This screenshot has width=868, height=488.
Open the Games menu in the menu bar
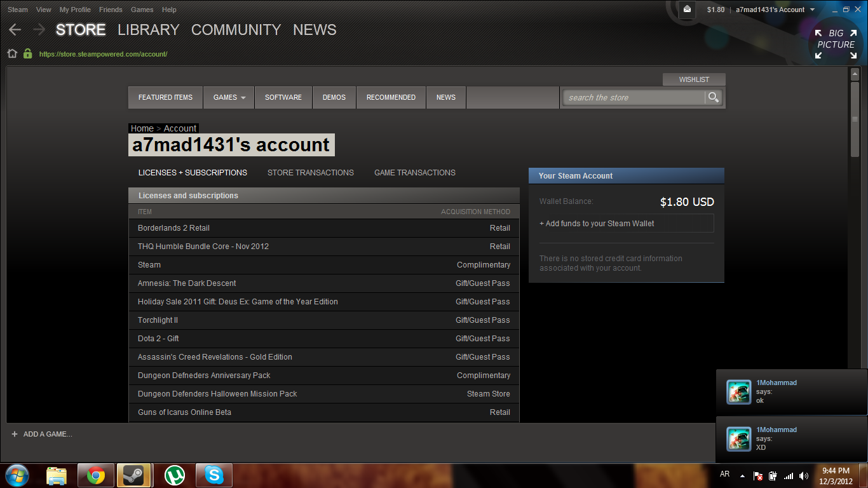142,10
